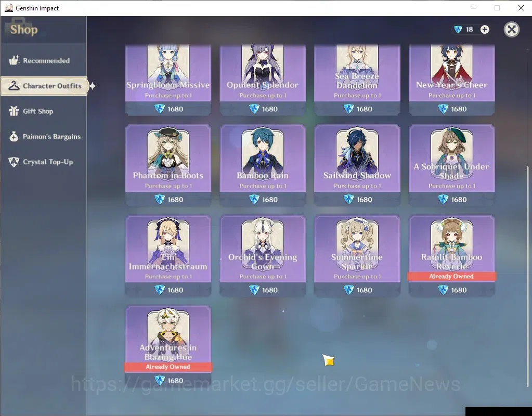Click 'Purchase up to 1' under Summertime Sparkle

(357, 277)
